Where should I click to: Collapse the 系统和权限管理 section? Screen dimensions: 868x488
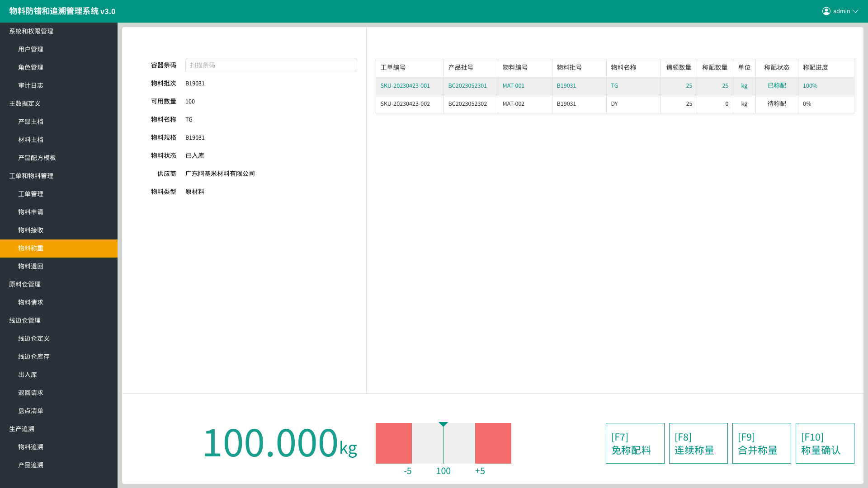pyautogui.click(x=59, y=32)
